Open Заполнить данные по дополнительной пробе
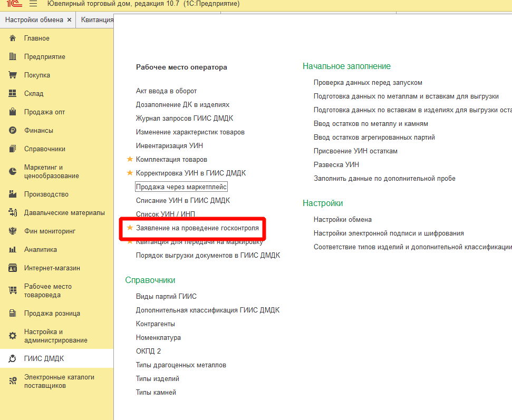This screenshot has width=512, height=420. coord(384,179)
